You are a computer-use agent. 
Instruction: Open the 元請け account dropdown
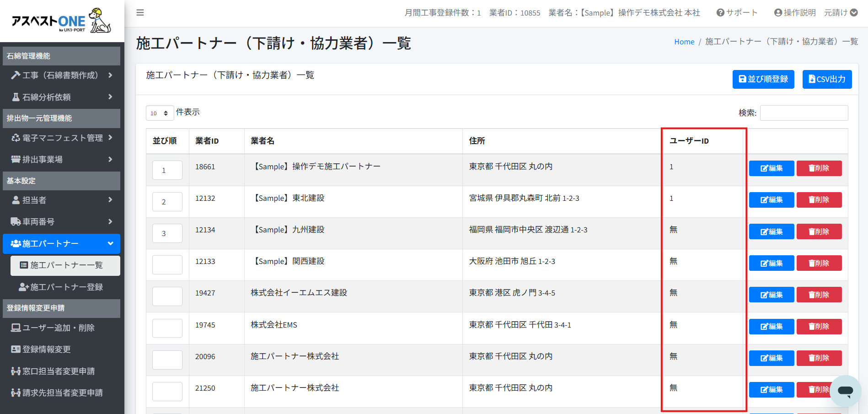(x=841, y=13)
